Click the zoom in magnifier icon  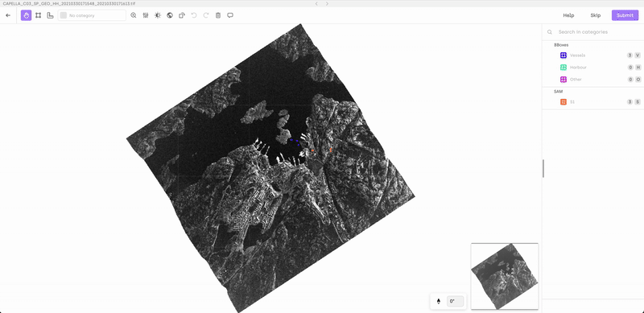pos(134,15)
